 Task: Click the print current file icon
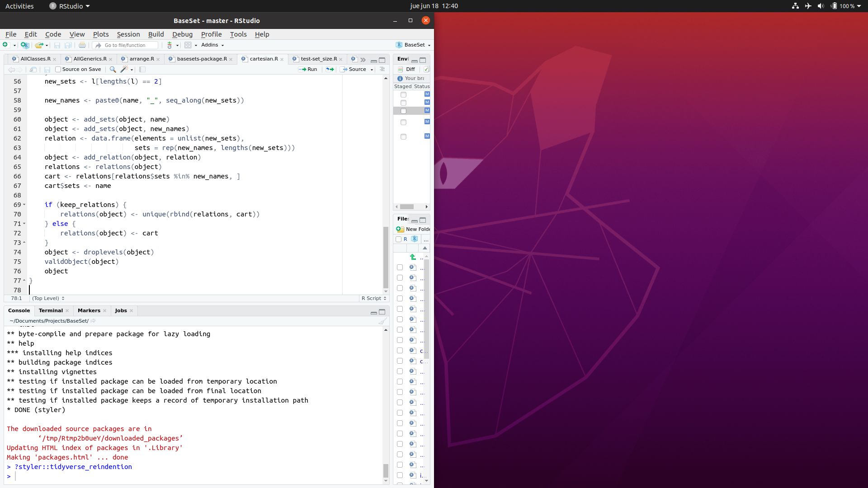pyautogui.click(x=82, y=45)
